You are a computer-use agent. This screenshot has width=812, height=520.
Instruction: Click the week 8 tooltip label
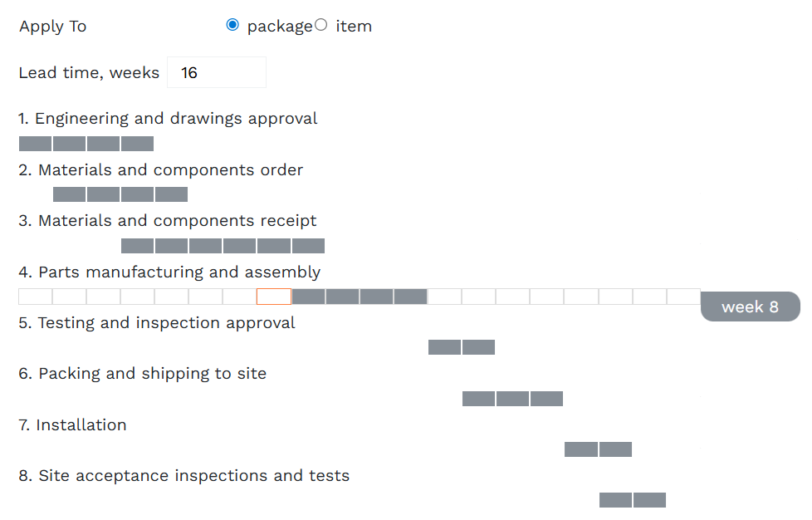tap(750, 307)
